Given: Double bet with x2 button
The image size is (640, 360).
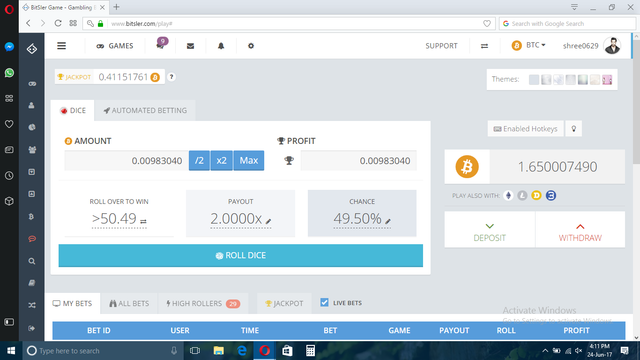Looking at the screenshot, I should pos(222,160).
